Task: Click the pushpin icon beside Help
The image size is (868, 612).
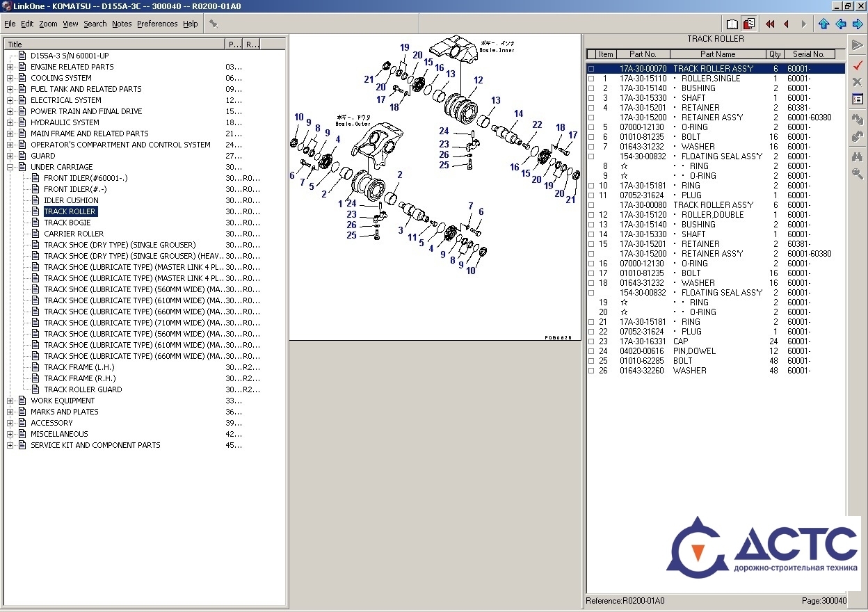Action: coord(214,24)
